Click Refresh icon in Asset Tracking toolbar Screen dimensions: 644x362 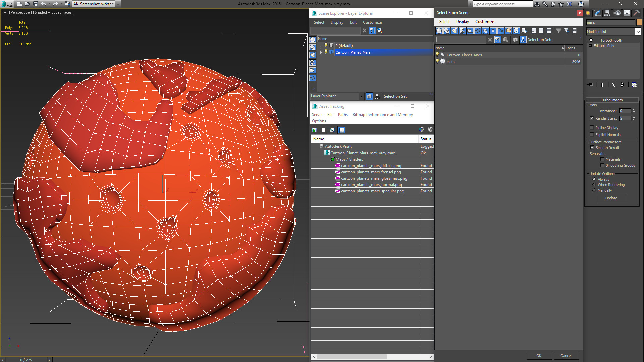pos(314,130)
